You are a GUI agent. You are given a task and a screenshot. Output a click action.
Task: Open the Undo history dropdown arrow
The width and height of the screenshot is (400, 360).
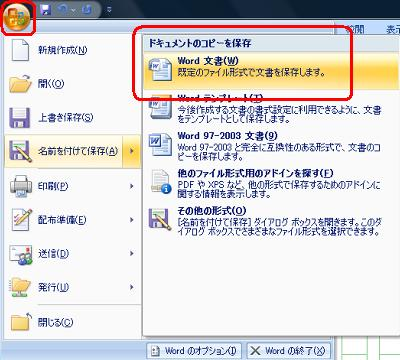click(73, 10)
